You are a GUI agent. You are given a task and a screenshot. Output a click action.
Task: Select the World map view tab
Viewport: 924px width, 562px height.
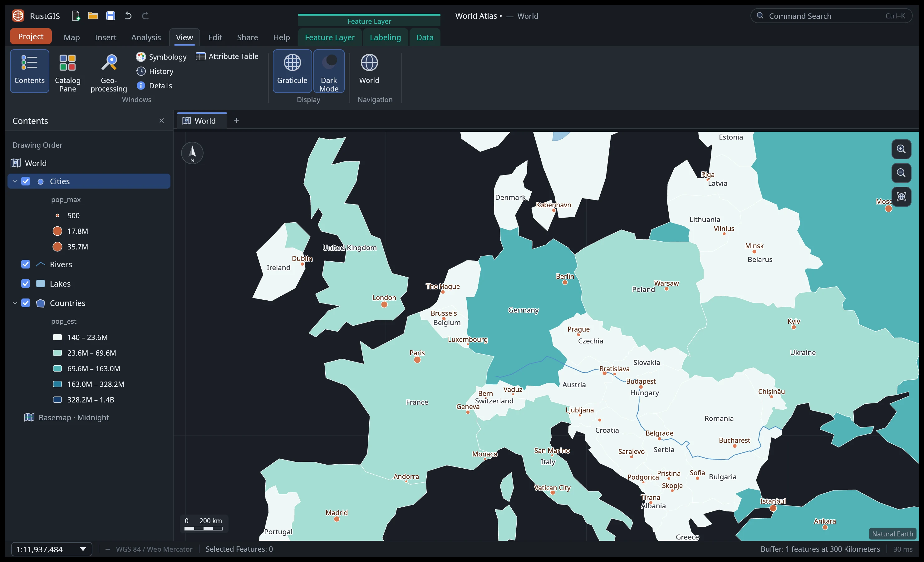(x=202, y=121)
